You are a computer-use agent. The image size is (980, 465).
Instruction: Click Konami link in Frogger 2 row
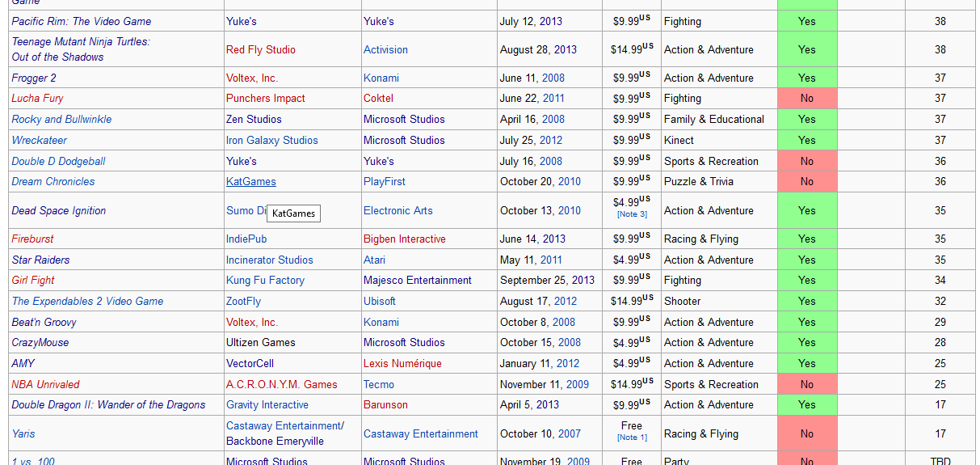[381, 78]
